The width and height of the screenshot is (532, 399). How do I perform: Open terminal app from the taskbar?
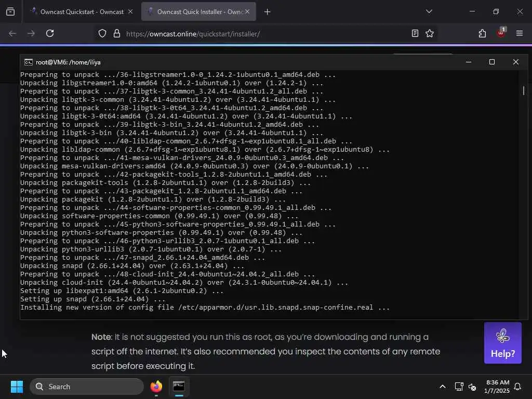tap(179, 387)
